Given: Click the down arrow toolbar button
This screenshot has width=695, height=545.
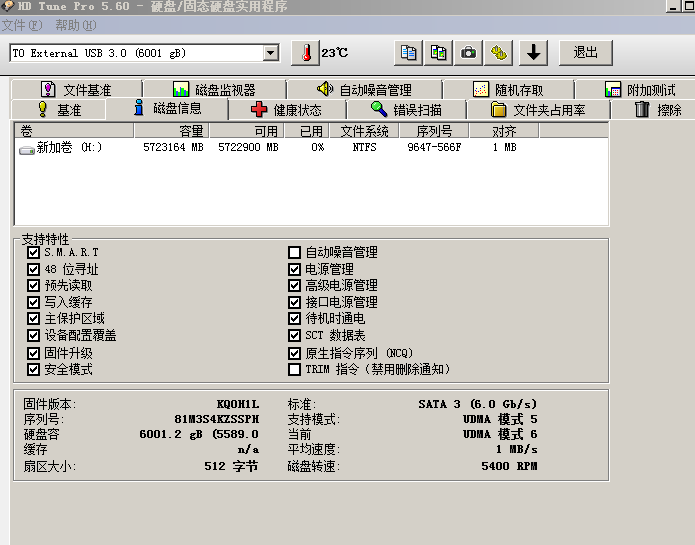Looking at the screenshot, I should point(533,53).
